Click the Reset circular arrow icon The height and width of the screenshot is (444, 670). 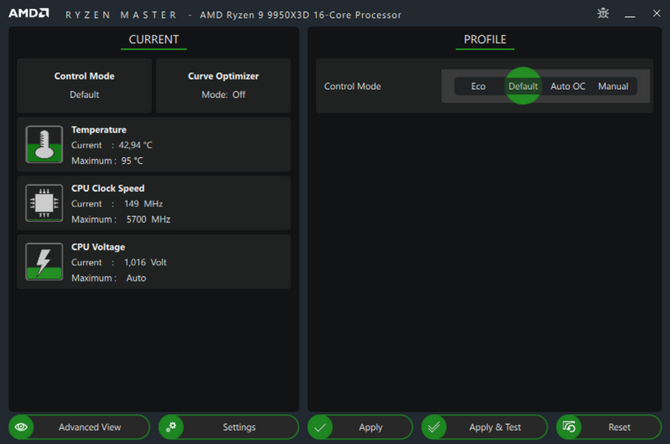tap(569, 427)
